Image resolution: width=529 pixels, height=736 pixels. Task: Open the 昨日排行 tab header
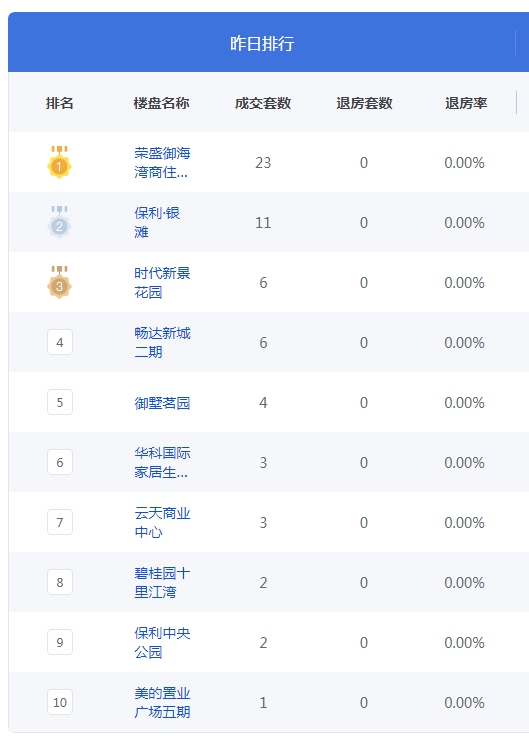pyautogui.click(x=262, y=43)
